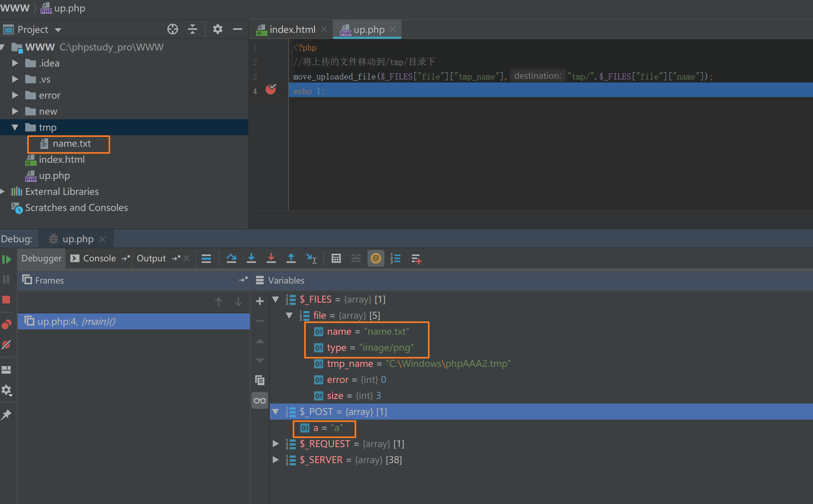The width and height of the screenshot is (813, 504).
Task: Select next frame down arrow
Action: click(x=238, y=302)
